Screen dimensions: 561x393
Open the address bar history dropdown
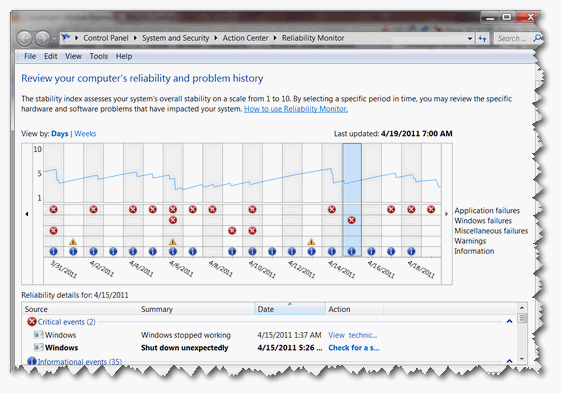click(470, 38)
